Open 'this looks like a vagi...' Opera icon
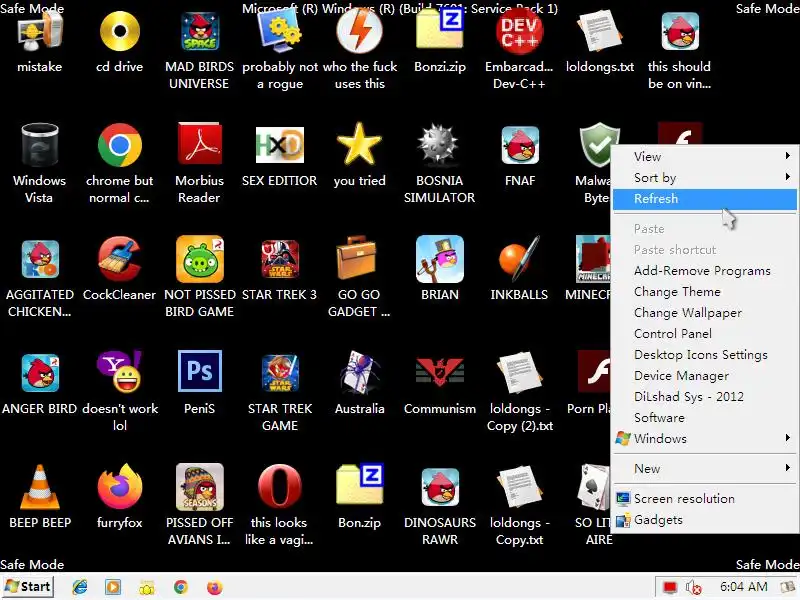The height and width of the screenshot is (600, 800). click(280, 487)
